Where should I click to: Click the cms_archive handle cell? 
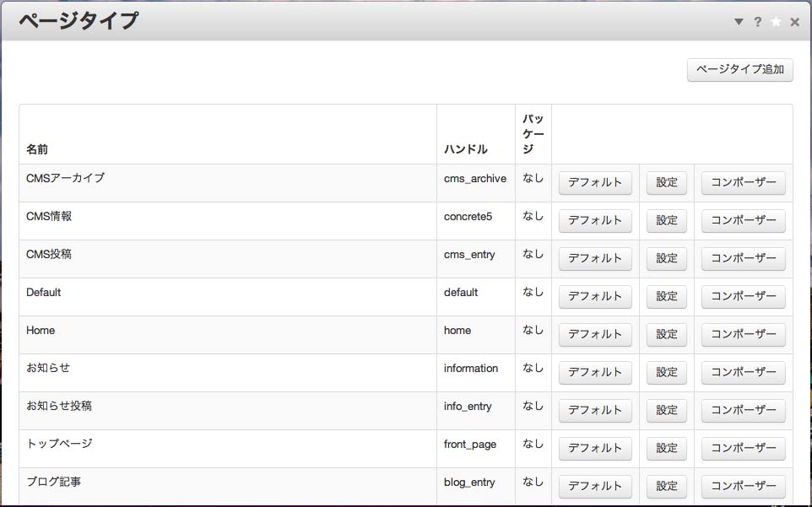click(476, 183)
